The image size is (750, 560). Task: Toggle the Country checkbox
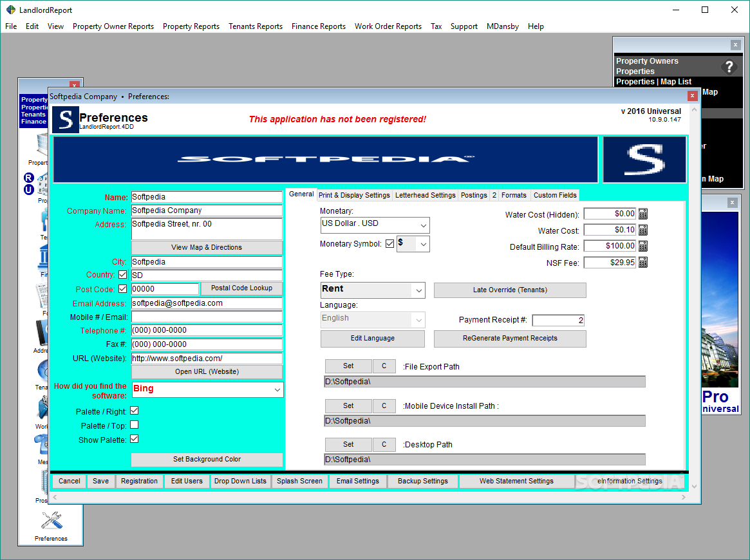click(x=123, y=274)
